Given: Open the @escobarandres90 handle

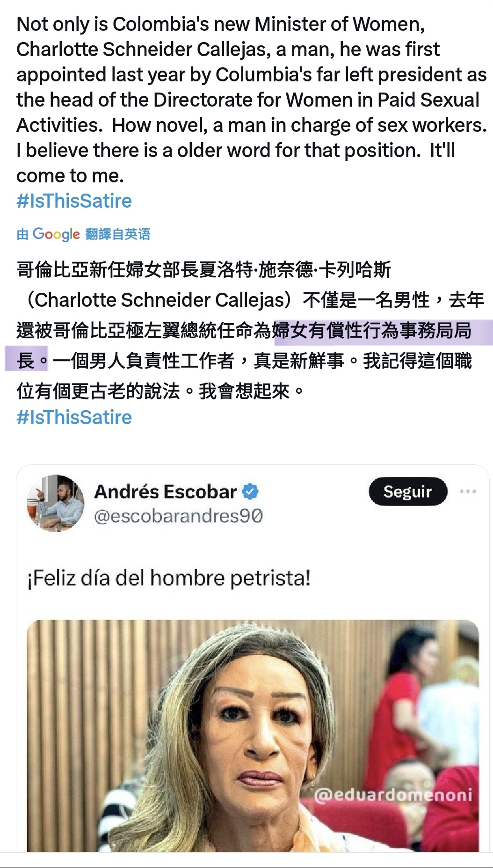Looking at the screenshot, I should point(178,516).
